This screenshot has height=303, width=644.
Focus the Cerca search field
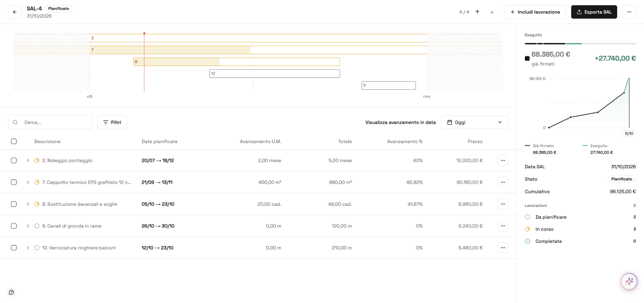[x=50, y=122]
